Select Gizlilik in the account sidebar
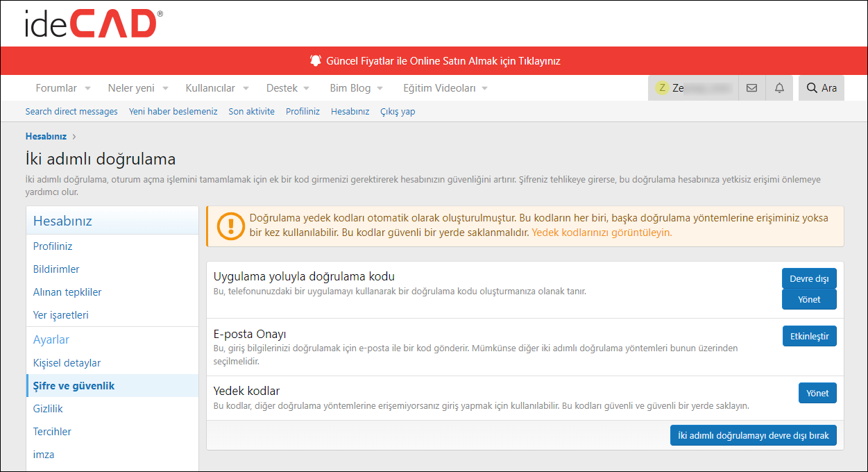Image resolution: width=868 pixels, height=472 pixels. 48,409
